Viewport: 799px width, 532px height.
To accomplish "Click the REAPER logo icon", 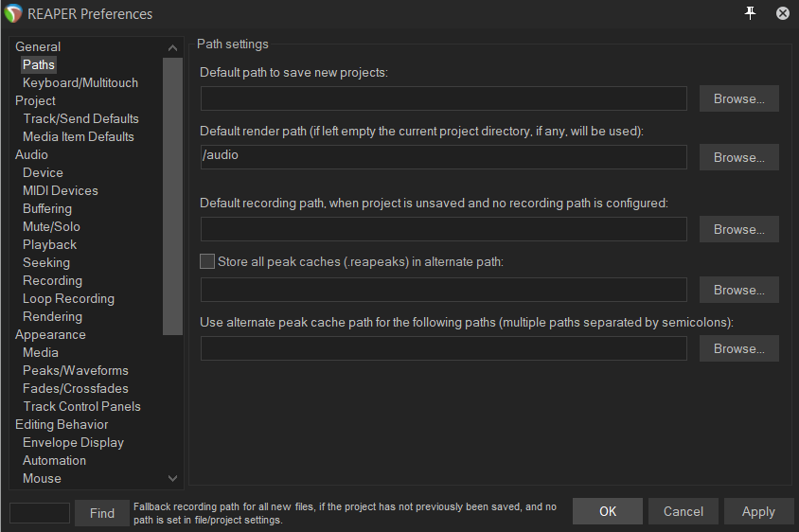I will (x=13, y=14).
